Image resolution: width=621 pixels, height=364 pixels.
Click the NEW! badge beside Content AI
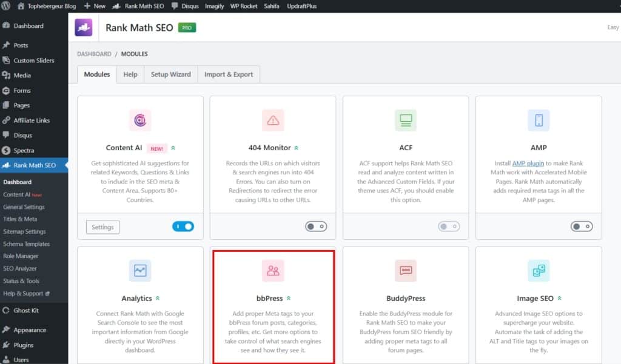pyautogui.click(x=157, y=148)
